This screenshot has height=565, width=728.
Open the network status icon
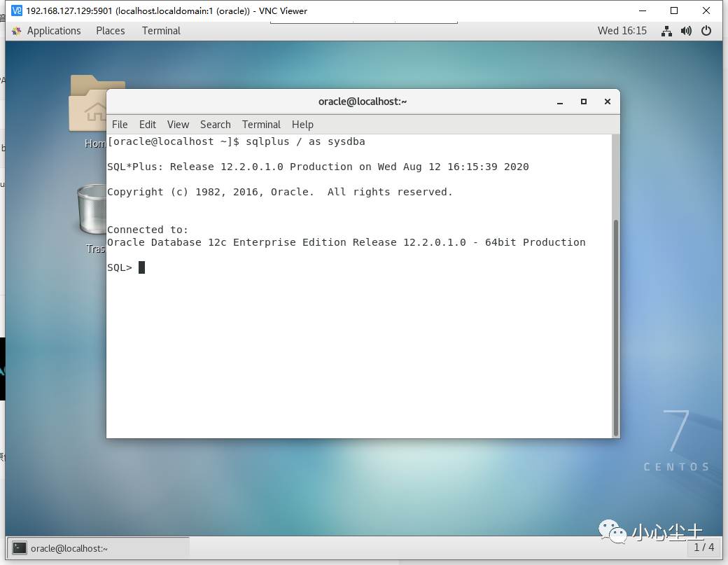click(666, 31)
